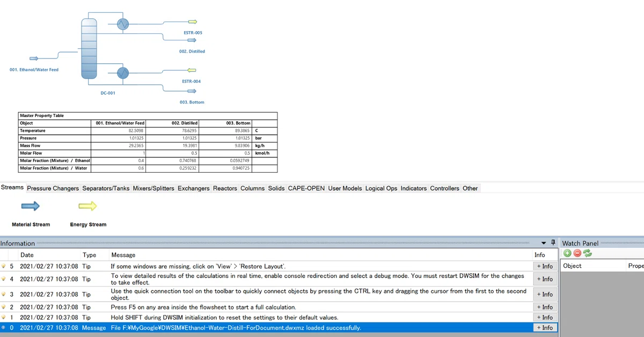Select the Energy Stream palette object

[x=88, y=206]
